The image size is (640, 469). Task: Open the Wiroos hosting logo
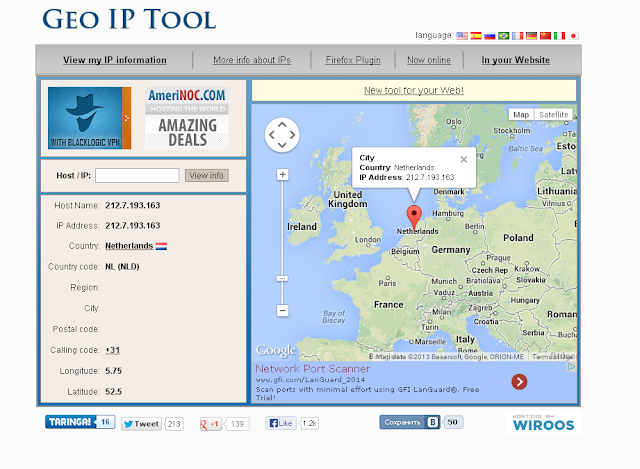click(543, 423)
